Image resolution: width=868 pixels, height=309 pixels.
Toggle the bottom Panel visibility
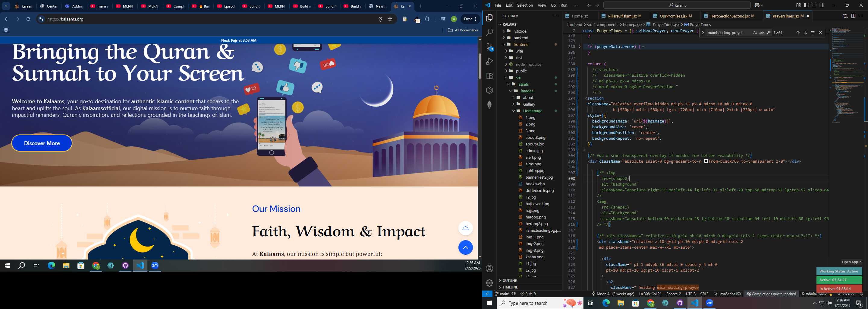pos(814,5)
